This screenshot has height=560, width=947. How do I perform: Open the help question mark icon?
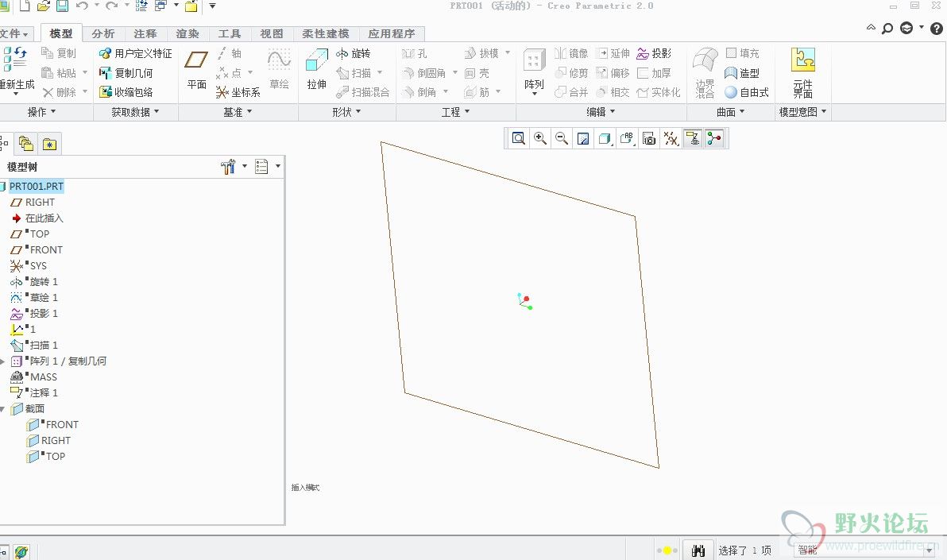[936, 29]
